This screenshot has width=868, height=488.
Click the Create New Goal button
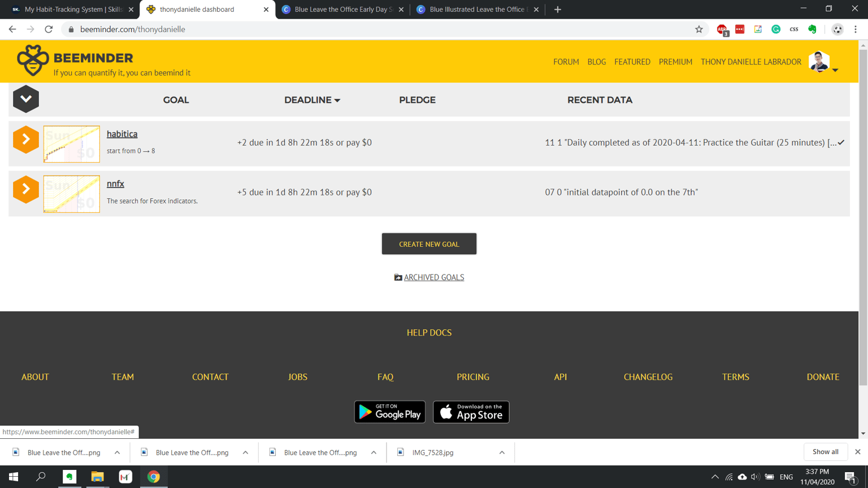(429, 244)
